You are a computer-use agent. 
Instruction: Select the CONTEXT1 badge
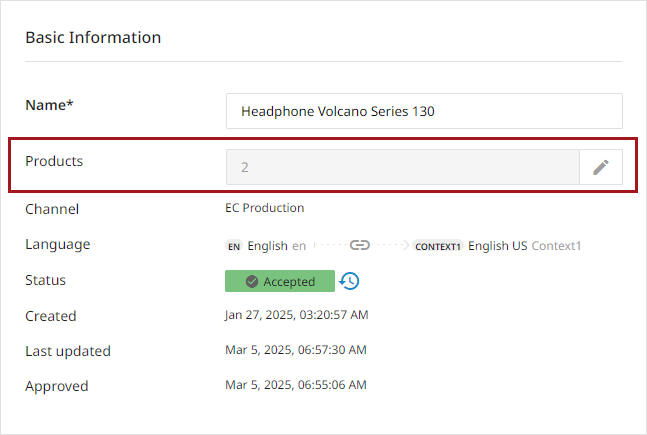pyautogui.click(x=438, y=246)
